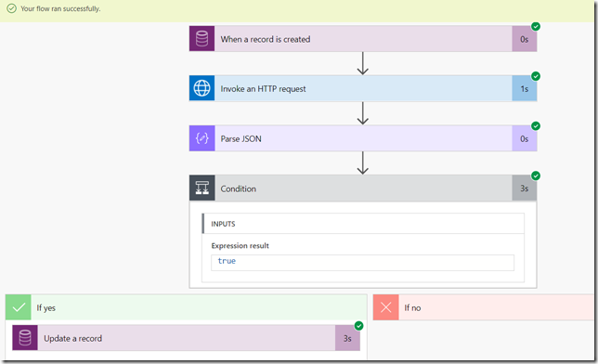Screen dimensions: 598x364
Task: Click the 'Expression result' label
Action: coord(240,246)
